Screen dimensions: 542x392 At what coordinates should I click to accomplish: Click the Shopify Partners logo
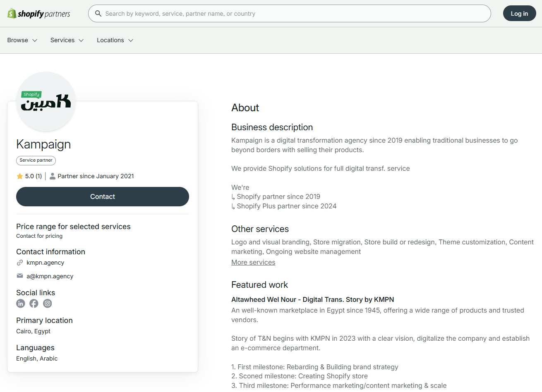coord(39,14)
